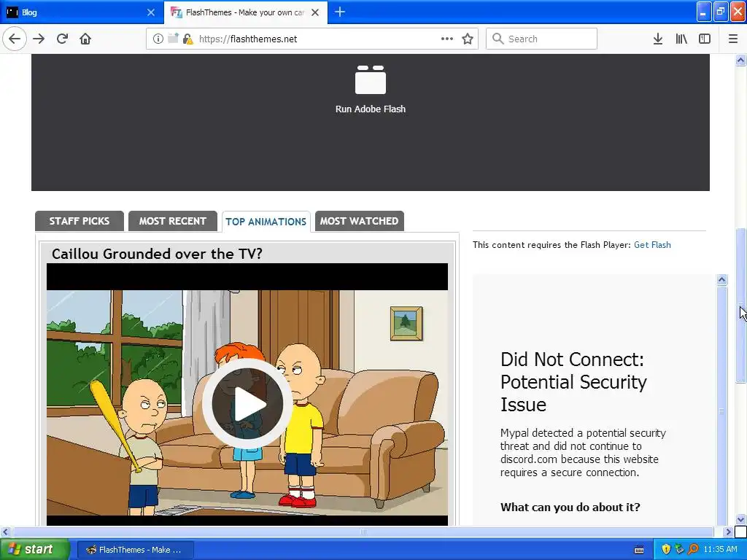The height and width of the screenshot is (560, 747).
Task: Open the security shield tray icon
Action: point(666,549)
